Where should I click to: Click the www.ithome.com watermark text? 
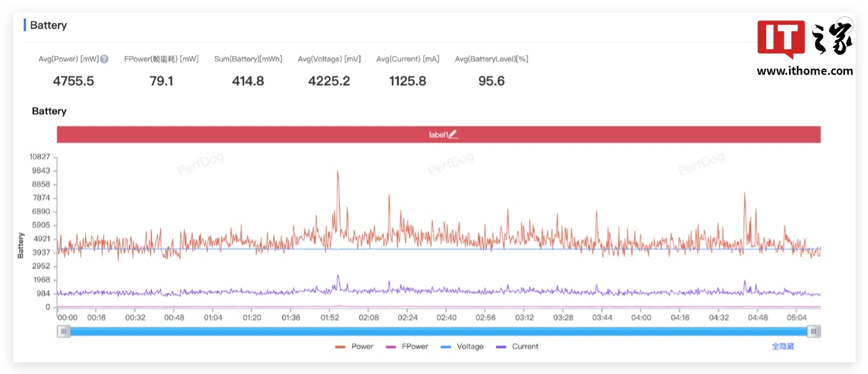point(805,71)
